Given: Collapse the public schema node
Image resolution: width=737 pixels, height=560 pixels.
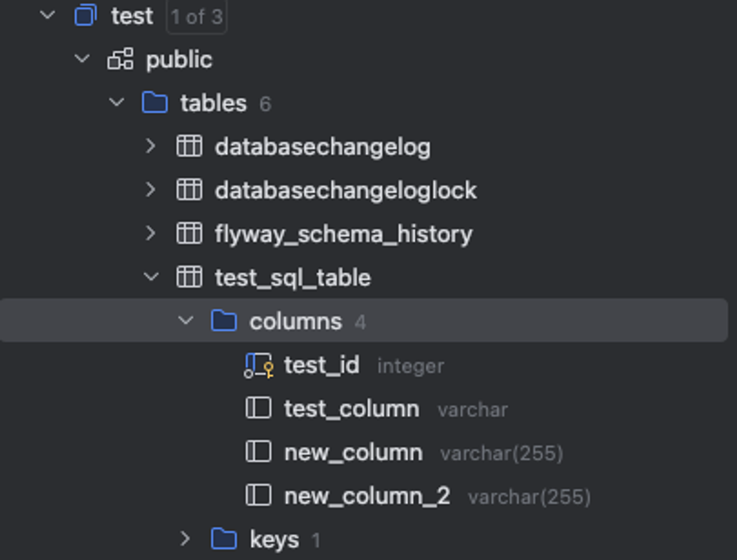Looking at the screenshot, I should (82, 59).
